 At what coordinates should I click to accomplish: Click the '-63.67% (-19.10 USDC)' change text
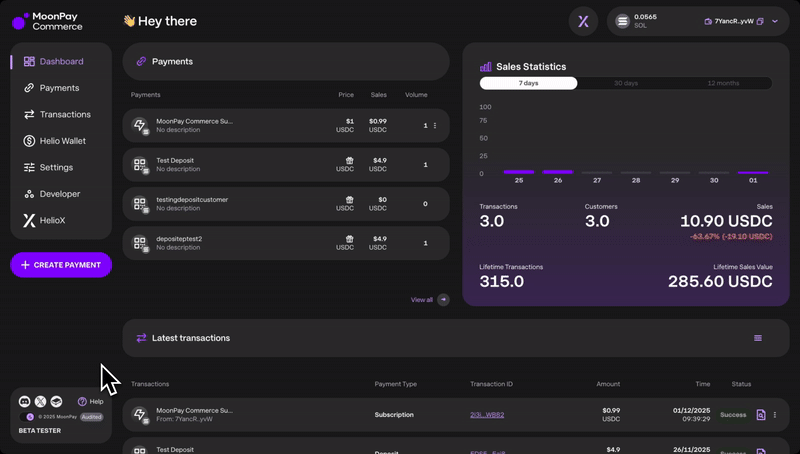731,237
